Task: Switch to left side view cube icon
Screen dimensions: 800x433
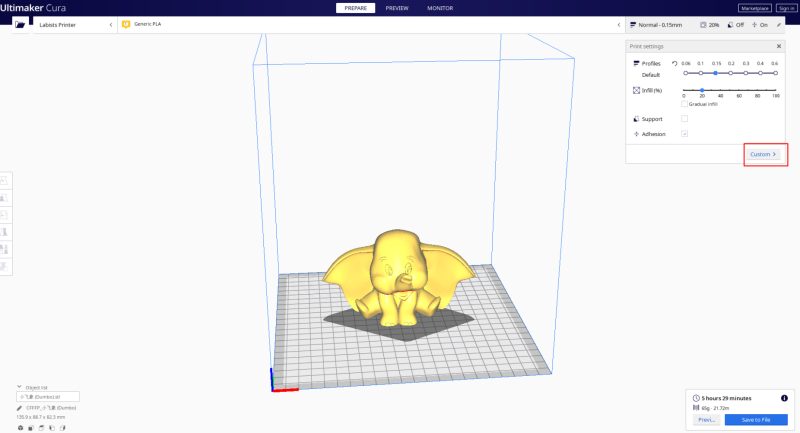Action: tap(52, 428)
